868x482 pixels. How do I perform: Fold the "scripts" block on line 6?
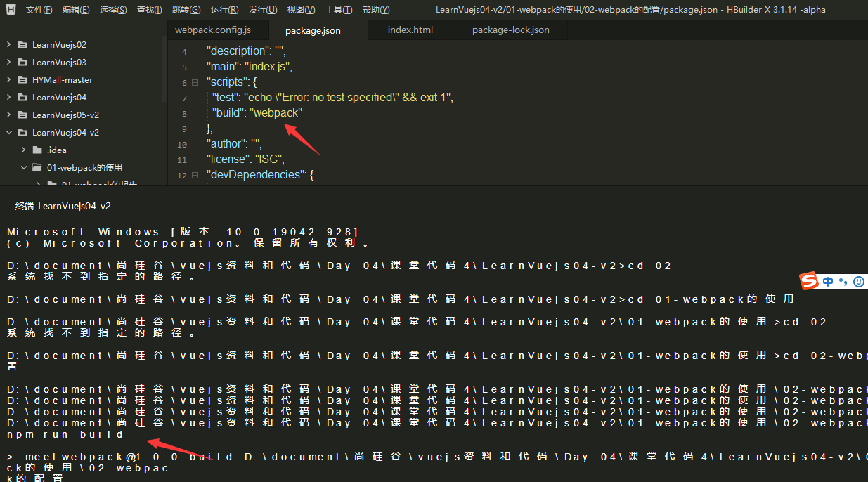(195, 82)
